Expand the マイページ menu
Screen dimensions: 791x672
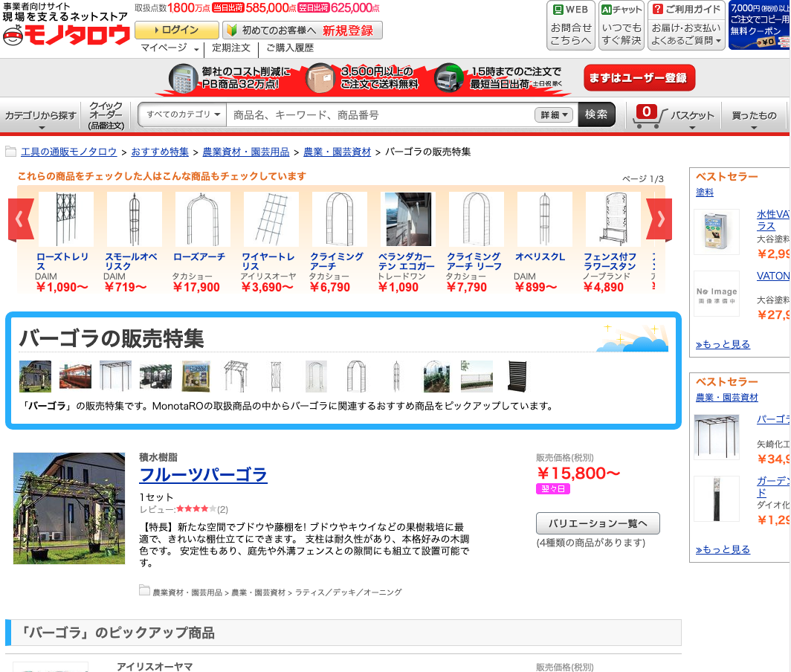(170, 48)
